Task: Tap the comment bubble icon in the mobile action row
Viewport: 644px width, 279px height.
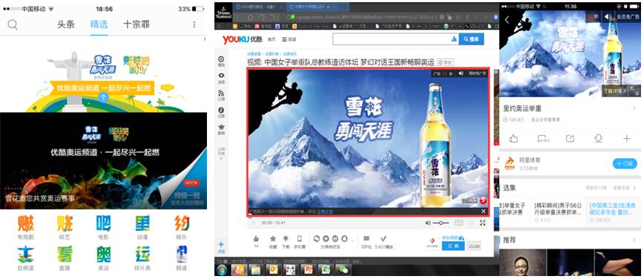Action: point(542,139)
